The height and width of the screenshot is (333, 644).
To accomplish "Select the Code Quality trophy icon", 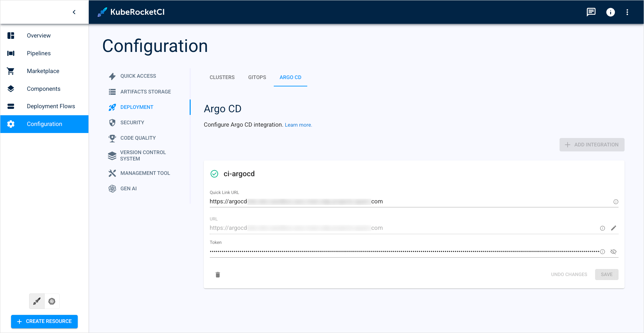I will pos(113,138).
